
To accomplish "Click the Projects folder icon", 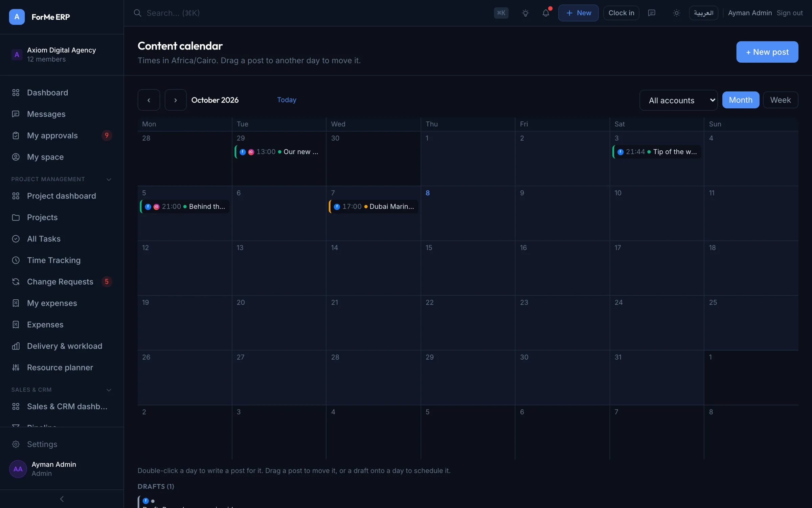I will click(x=16, y=217).
